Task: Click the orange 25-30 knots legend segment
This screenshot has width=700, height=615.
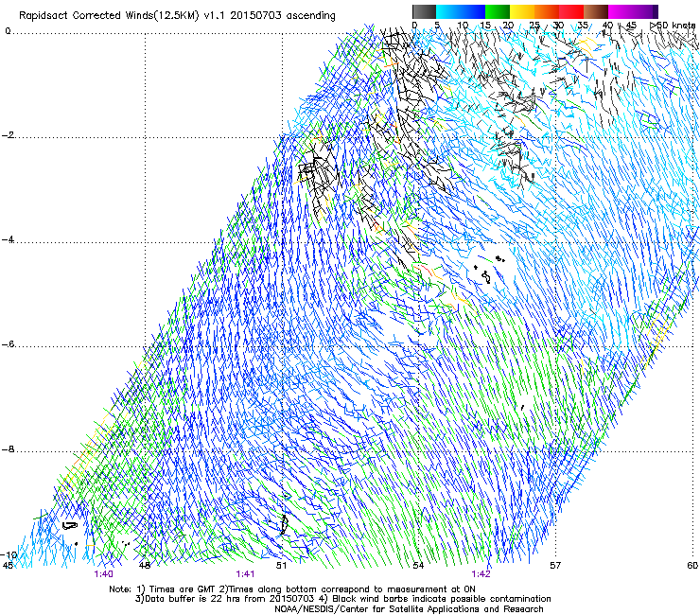Action: click(x=547, y=11)
